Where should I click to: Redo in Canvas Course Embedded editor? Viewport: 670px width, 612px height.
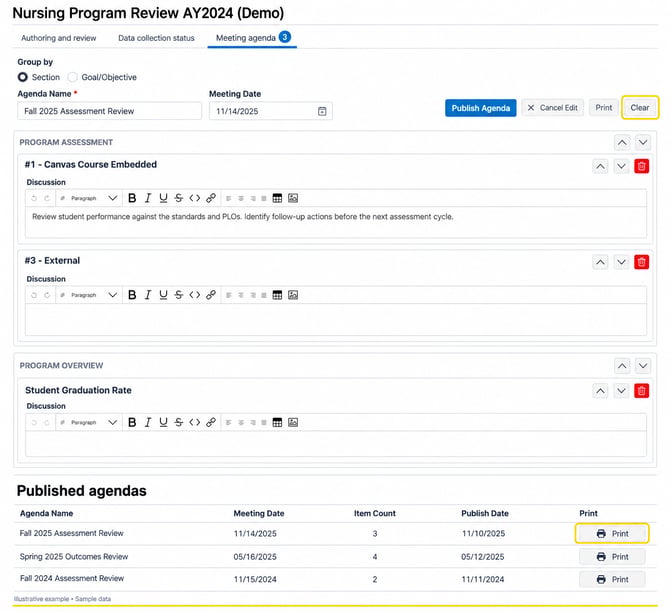click(x=47, y=198)
